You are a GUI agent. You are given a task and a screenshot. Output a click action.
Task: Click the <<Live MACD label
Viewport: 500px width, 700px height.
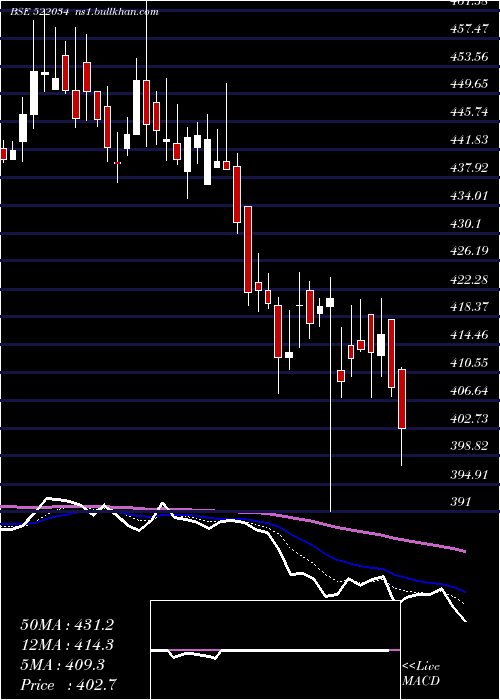pos(421,674)
